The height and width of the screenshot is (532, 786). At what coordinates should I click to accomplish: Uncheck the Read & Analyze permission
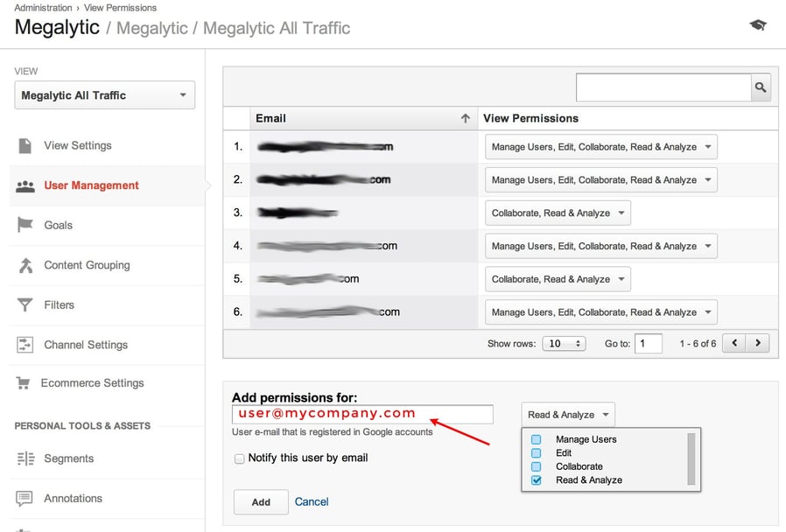[536, 479]
